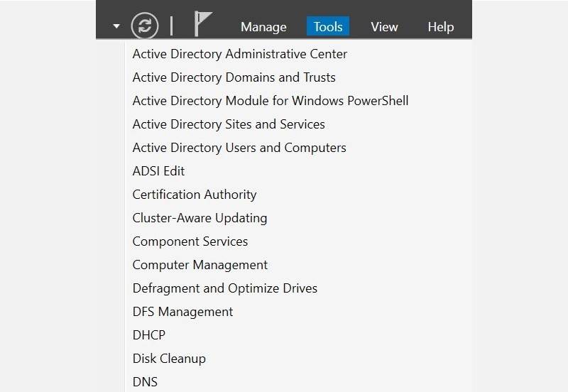Launch Active Directory Administrative Center
The image size is (568, 392).
pos(240,54)
